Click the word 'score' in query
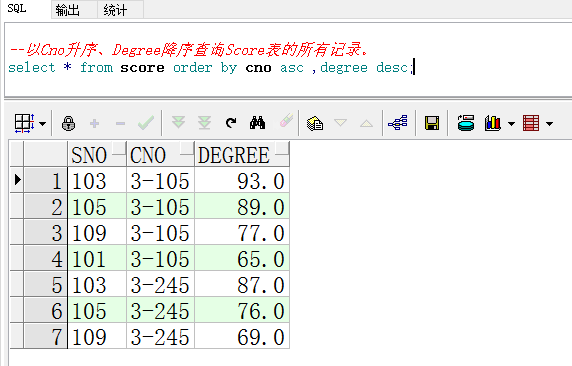572x366 pixels. (x=142, y=68)
